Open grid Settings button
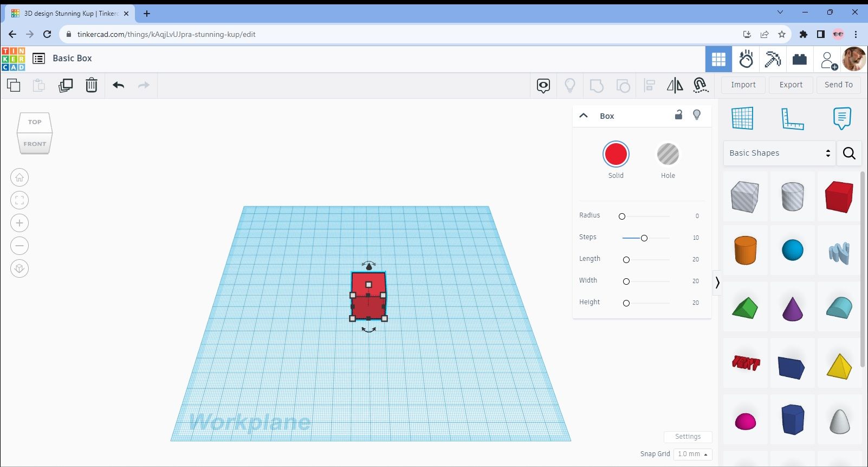This screenshot has width=868, height=467. (x=688, y=437)
